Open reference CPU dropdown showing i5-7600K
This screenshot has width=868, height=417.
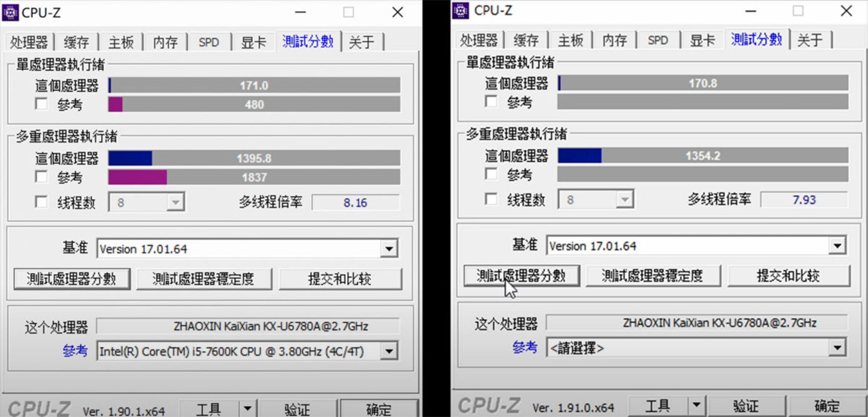pyautogui.click(x=247, y=351)
